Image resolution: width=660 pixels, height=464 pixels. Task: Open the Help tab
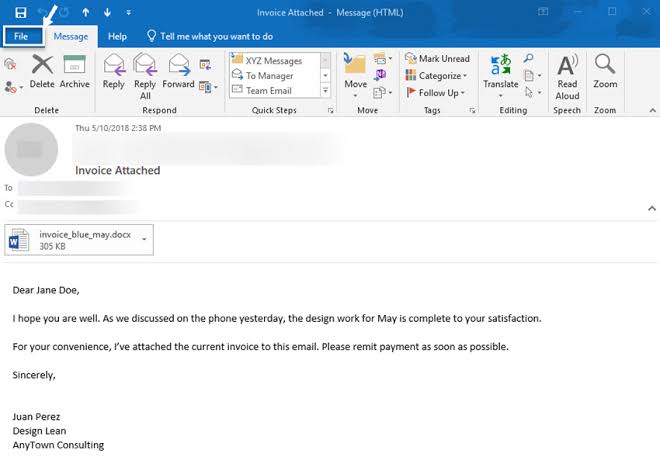coord(117,37)
